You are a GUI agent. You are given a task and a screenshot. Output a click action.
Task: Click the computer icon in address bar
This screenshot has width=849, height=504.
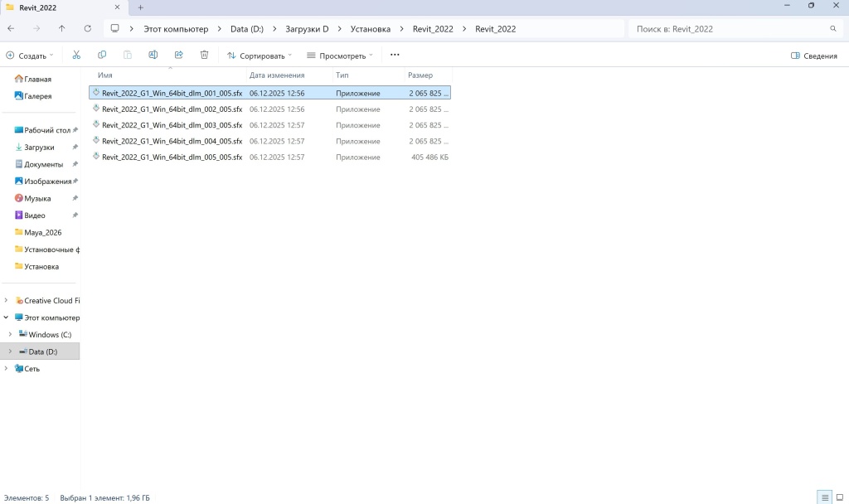click(114, 29)
